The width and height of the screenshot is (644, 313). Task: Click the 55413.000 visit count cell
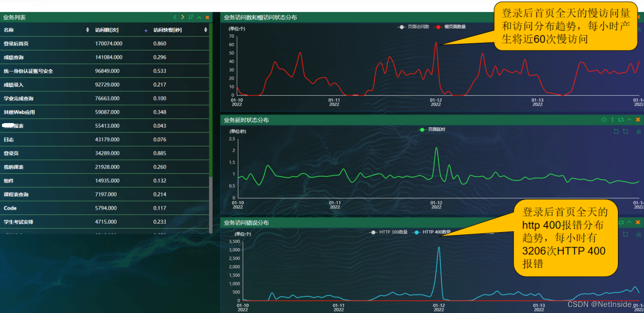pos(107,126)
